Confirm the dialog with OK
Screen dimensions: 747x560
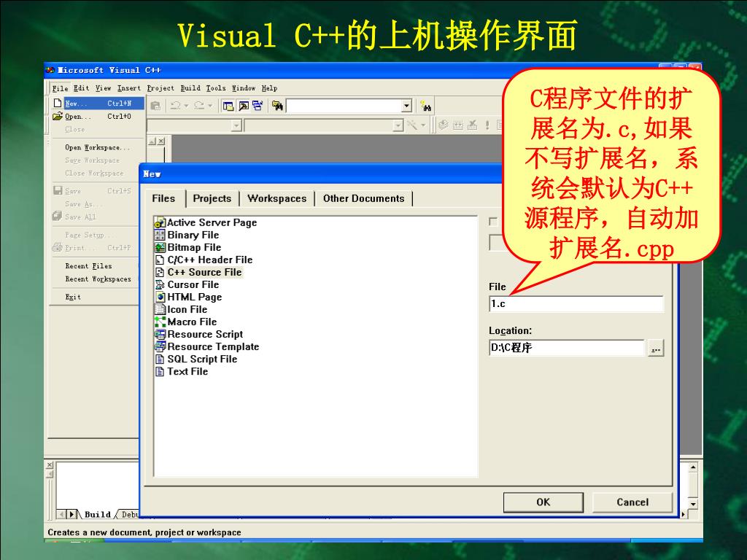click(x=543, y=502)
